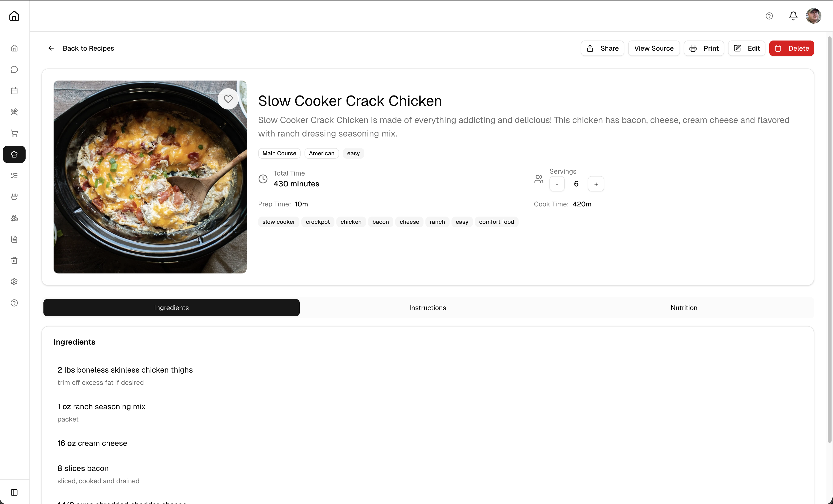Click the crossed utensils sidebar icon
This screenshot has height=504, width=833.
[x=14, y=112]
